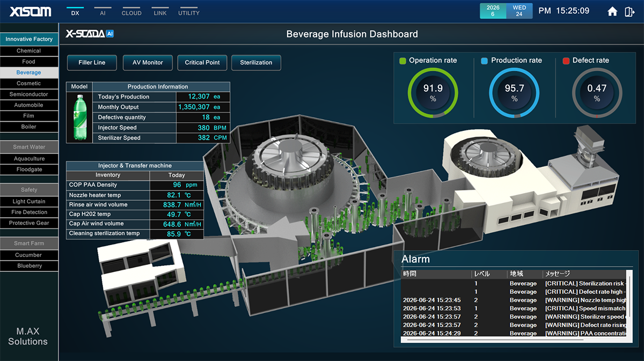Select the Safety category header

29,190
